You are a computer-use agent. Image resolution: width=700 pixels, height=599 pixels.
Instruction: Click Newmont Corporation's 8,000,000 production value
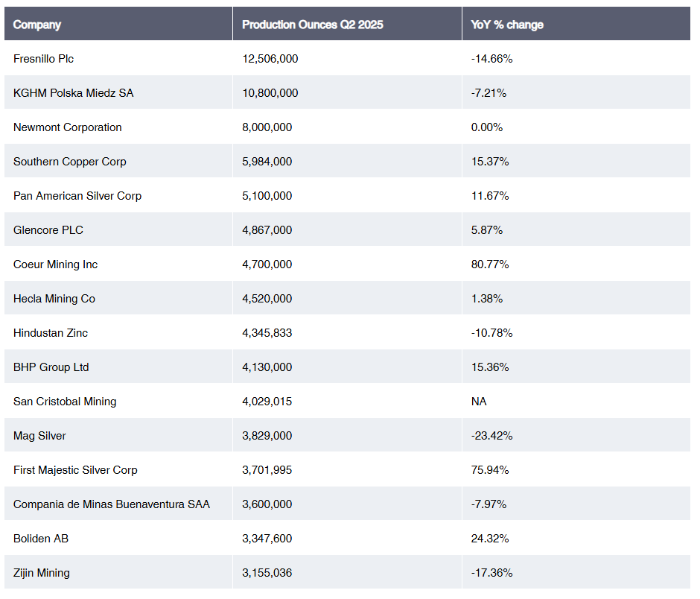pyautogui.click(x=267, y=127)
